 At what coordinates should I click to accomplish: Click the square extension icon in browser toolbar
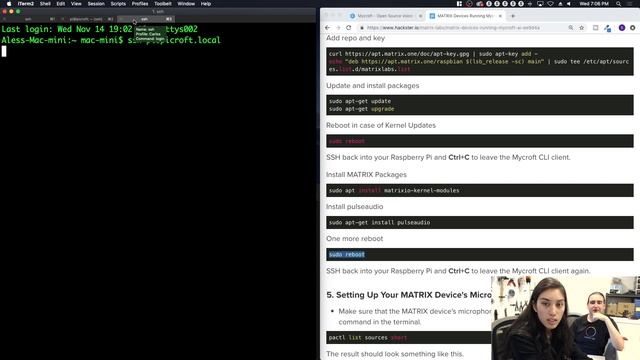596,28
